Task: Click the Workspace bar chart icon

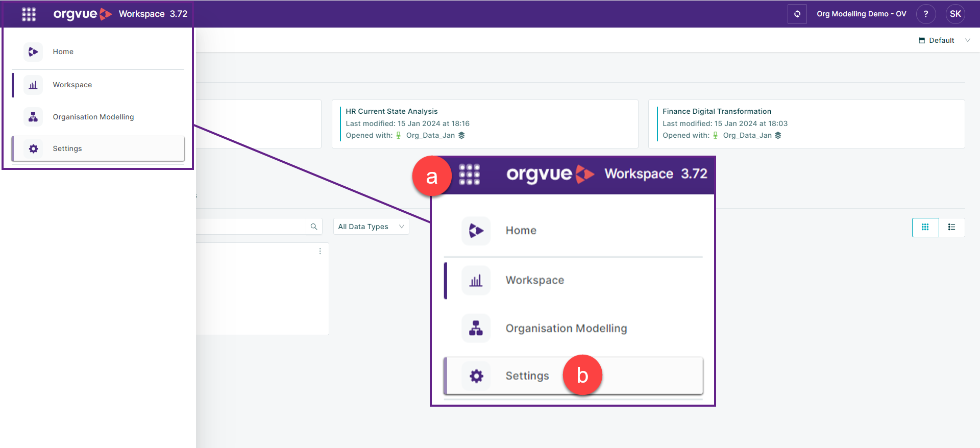Action: (x=33, y=85)
